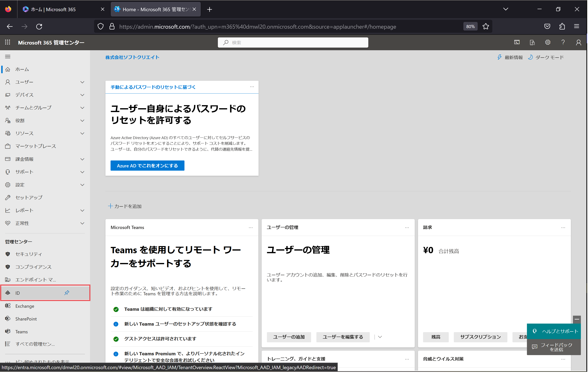Image resolution: width=588 pixels, height=373 pixels.
Task: Click 株式会社ソフトクリエイト organization link
Action: click(x=133, y=57)
